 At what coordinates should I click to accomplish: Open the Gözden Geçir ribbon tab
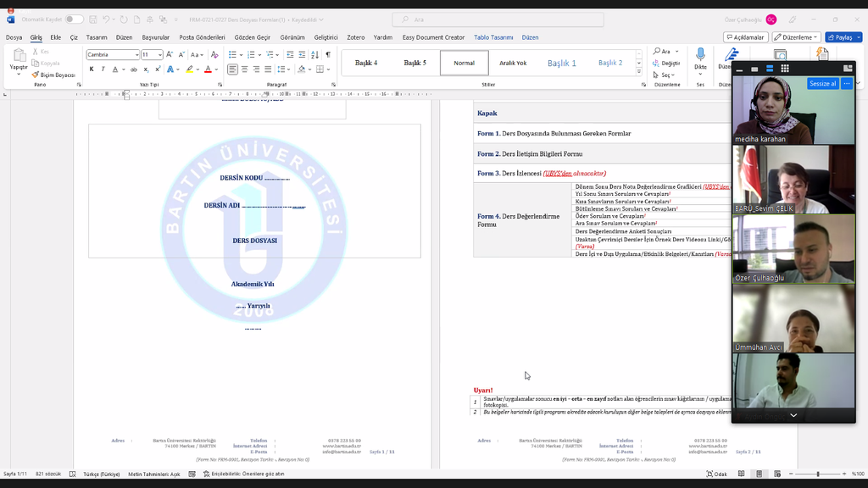252,37
